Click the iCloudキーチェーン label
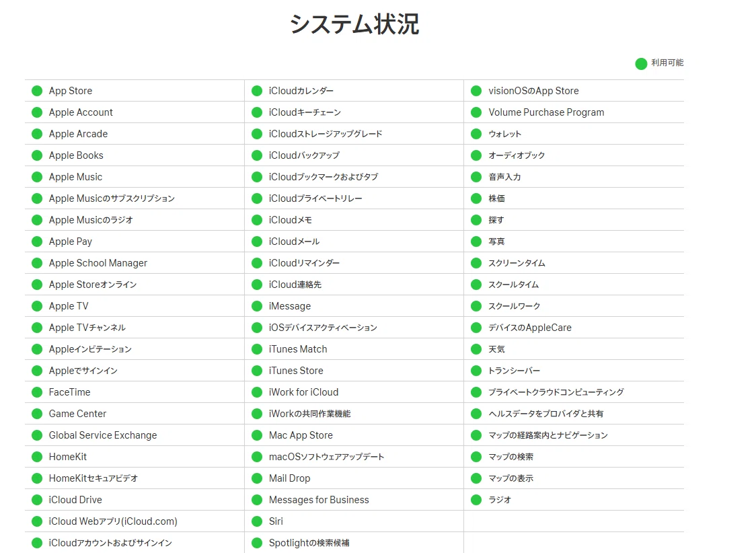This screenshot has width=756, height=553. [x=305, y=112]
